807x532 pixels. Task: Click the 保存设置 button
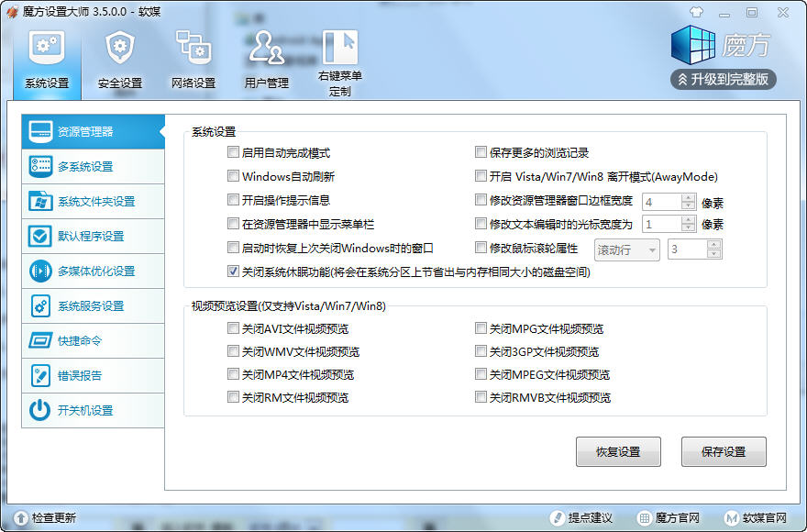(x=724, y=451)
